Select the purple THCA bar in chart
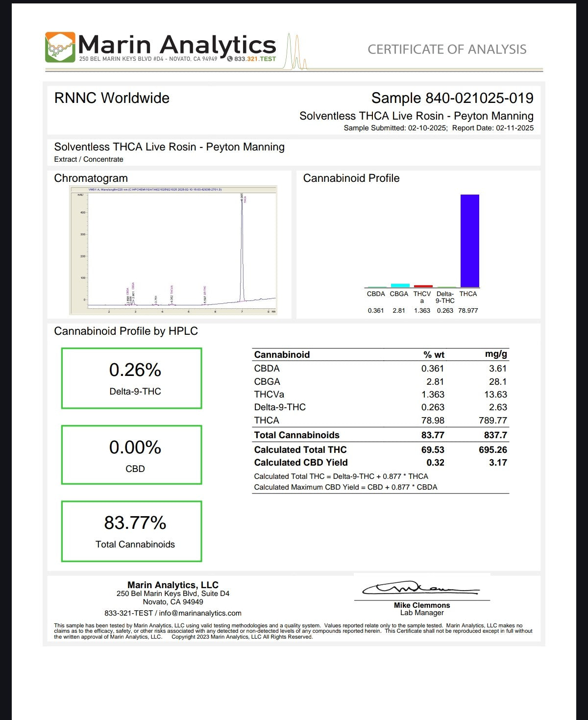The height and width of the screenshot is (720, 588). (x=469, y=241)
